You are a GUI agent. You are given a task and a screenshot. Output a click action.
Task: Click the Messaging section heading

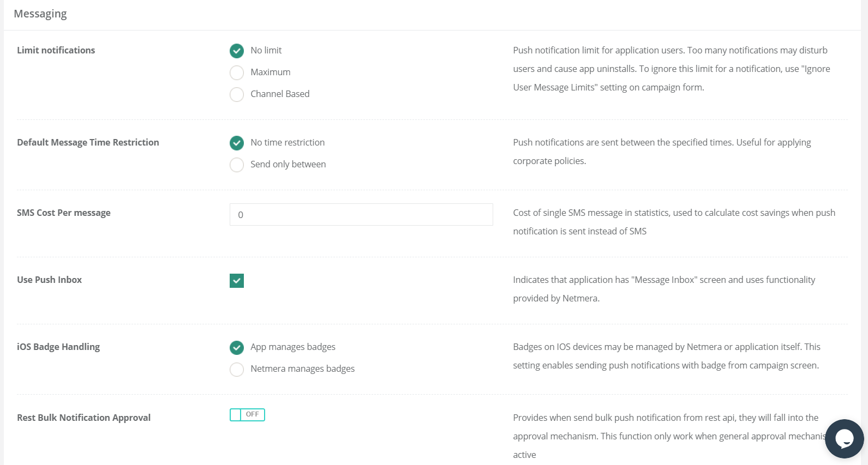tap(40, 14)
